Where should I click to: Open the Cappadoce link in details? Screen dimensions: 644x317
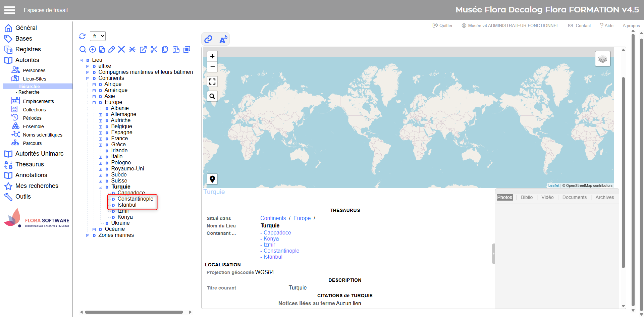click(x=277, y=233)
